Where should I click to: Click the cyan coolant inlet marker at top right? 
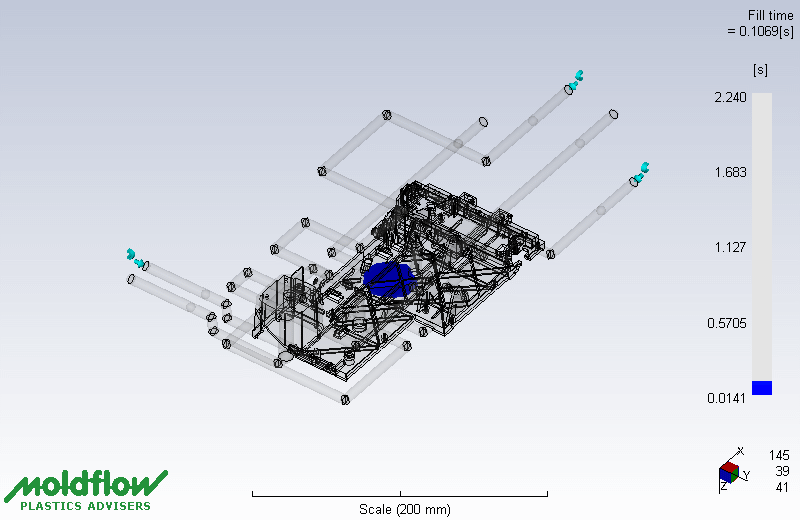point(577,76)
